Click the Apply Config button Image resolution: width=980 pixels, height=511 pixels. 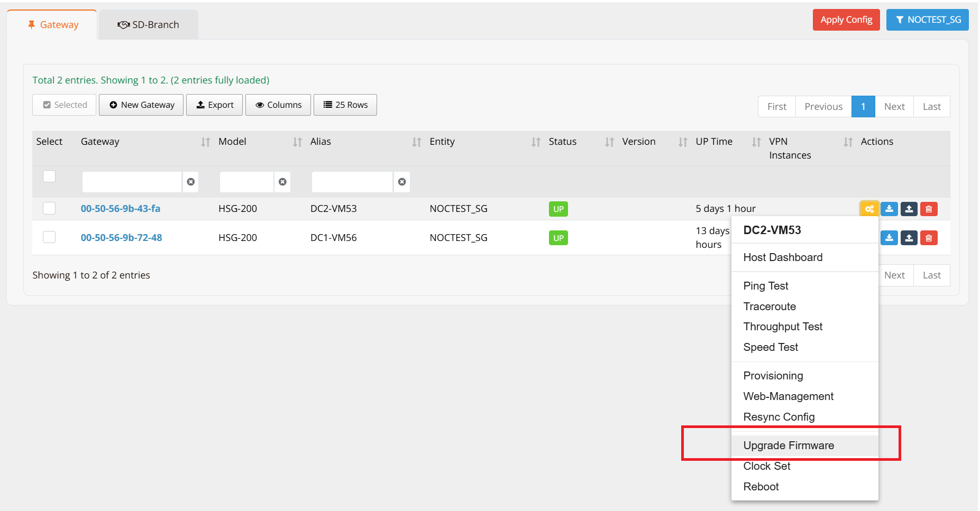[846, 20]
